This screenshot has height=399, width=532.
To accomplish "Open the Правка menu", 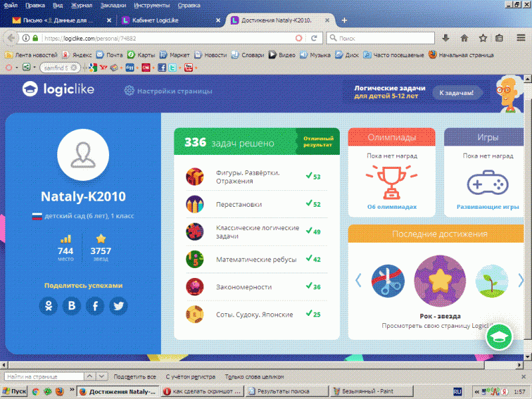I will [35, 5].
